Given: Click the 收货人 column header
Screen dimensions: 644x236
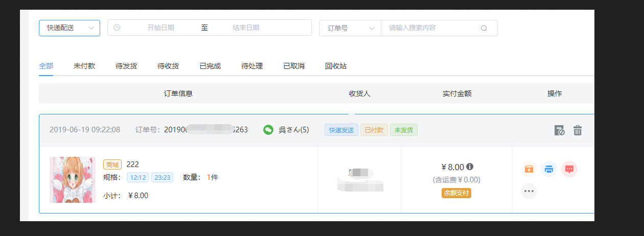Looking at the screenshot, I should (359, 93).
